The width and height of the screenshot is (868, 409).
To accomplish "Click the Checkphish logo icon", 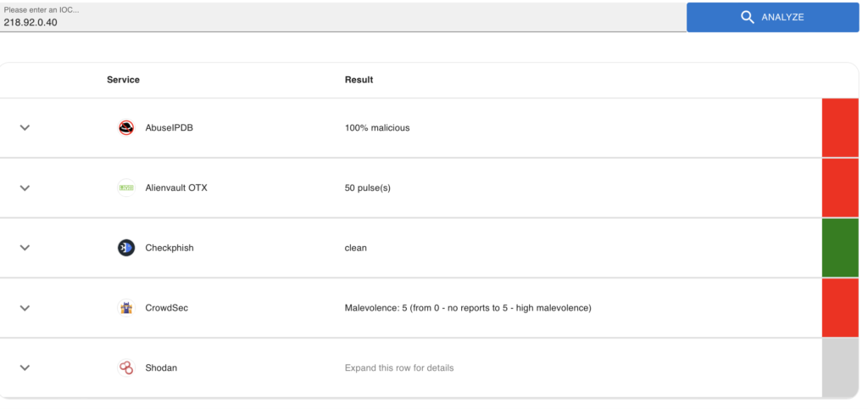I will 126,248.
